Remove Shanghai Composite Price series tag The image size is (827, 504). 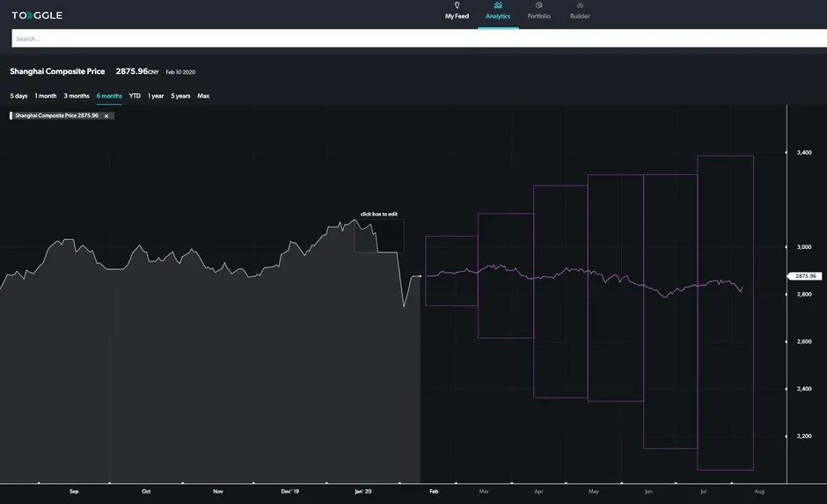[x=106, y=116]
